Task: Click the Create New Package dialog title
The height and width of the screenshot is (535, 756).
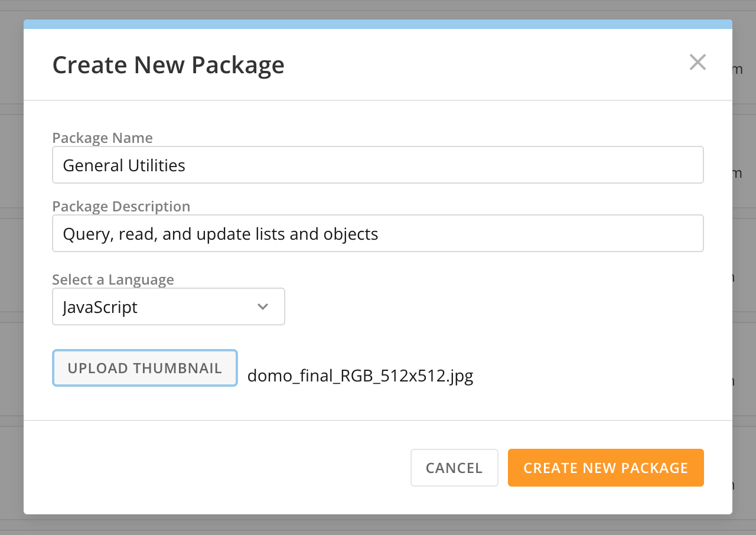Action: tap(168, 65)
